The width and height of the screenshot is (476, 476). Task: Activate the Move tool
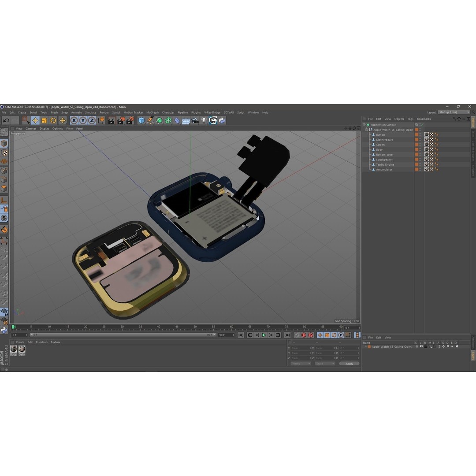click(x=35, y=120)
